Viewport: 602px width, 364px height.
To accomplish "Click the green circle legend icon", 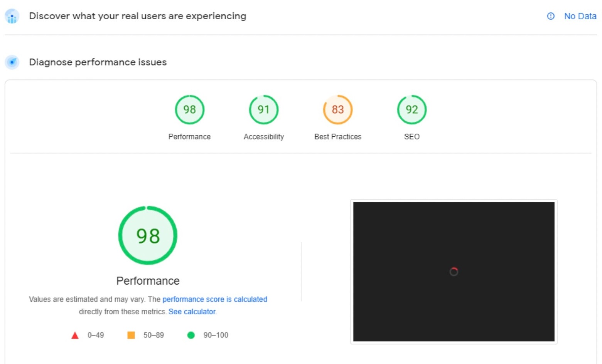I will pos(191,335).
